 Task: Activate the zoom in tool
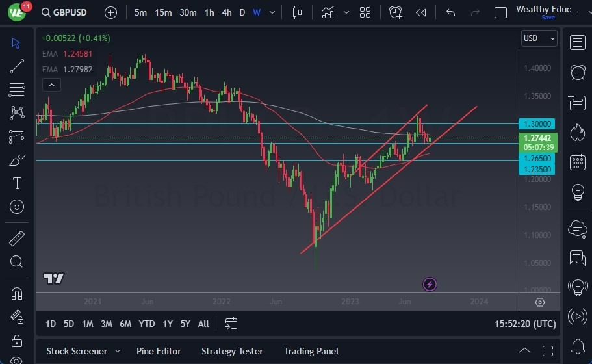click(17, 262)
